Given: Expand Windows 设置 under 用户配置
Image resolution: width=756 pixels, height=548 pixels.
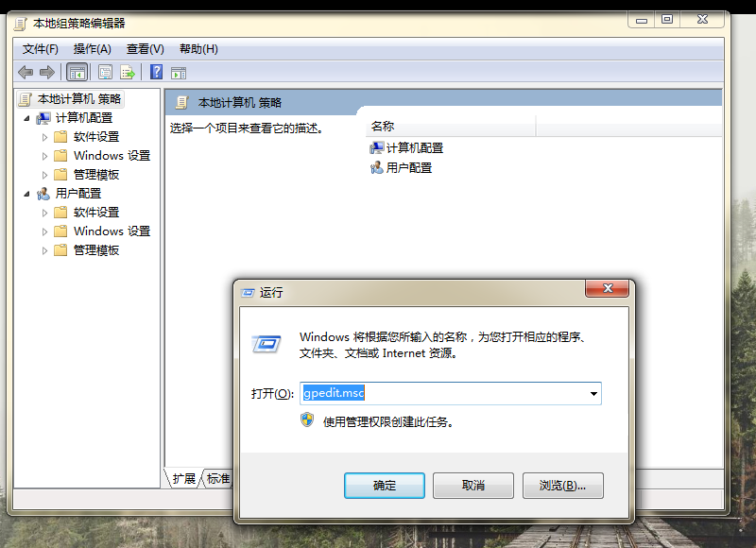Looking at the screenshot, I should tap(44, 231).
